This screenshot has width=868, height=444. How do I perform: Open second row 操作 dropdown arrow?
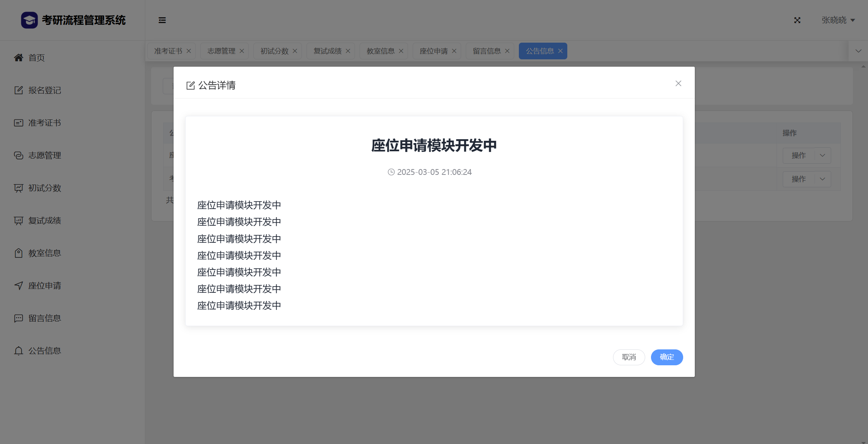coord(822,179)
